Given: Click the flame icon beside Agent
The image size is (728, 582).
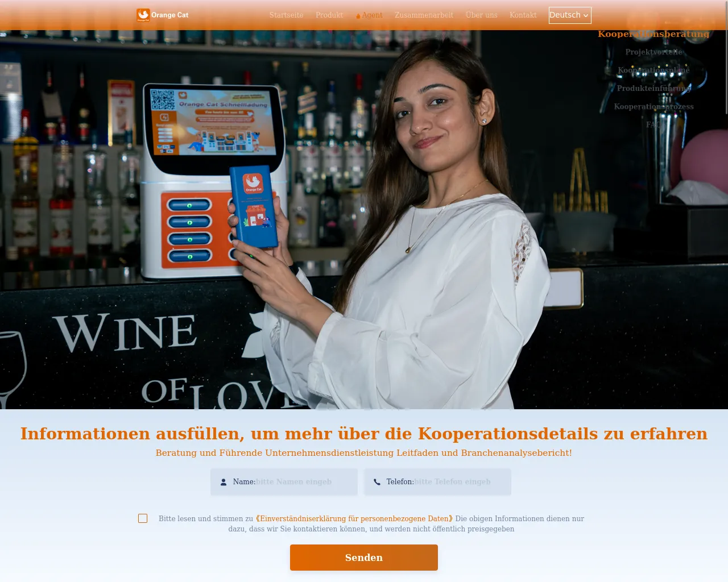Looking at the screenshot, I should pos(358,16).
